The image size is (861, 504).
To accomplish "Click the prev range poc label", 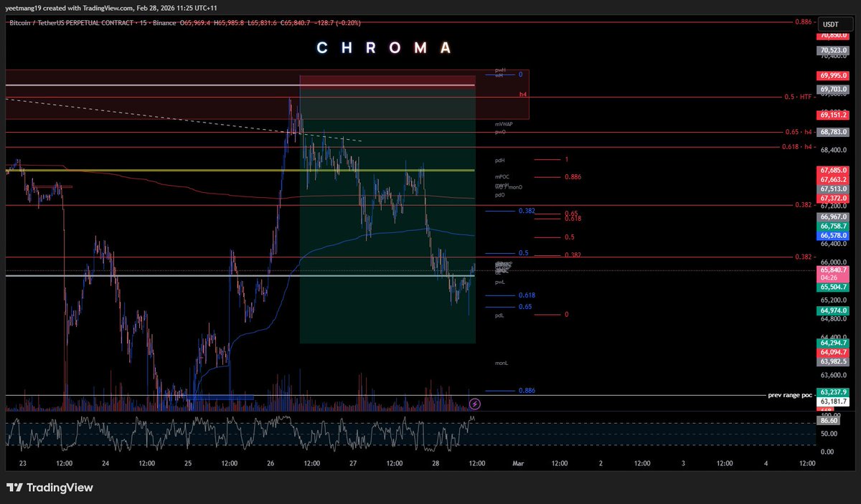I will tap(790, 395).
